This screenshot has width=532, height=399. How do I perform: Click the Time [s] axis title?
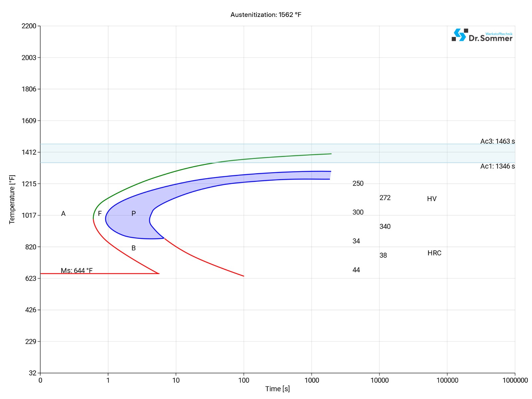click(277, 389)
